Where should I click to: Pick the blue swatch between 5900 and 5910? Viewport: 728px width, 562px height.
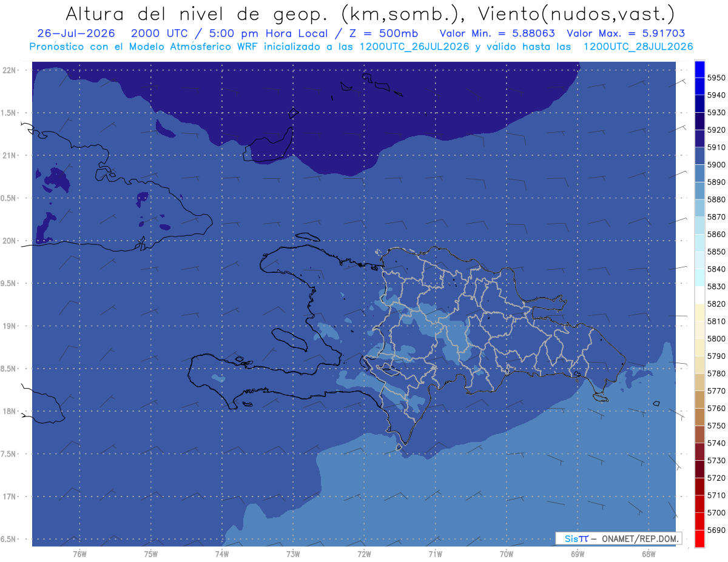coord(699,156)
